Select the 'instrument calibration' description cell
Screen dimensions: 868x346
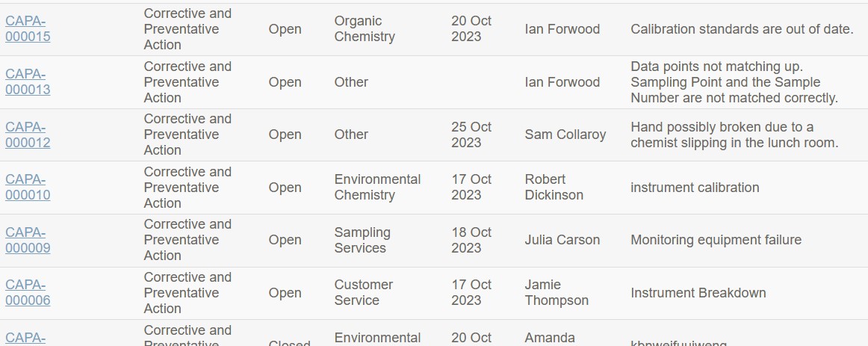695,188
